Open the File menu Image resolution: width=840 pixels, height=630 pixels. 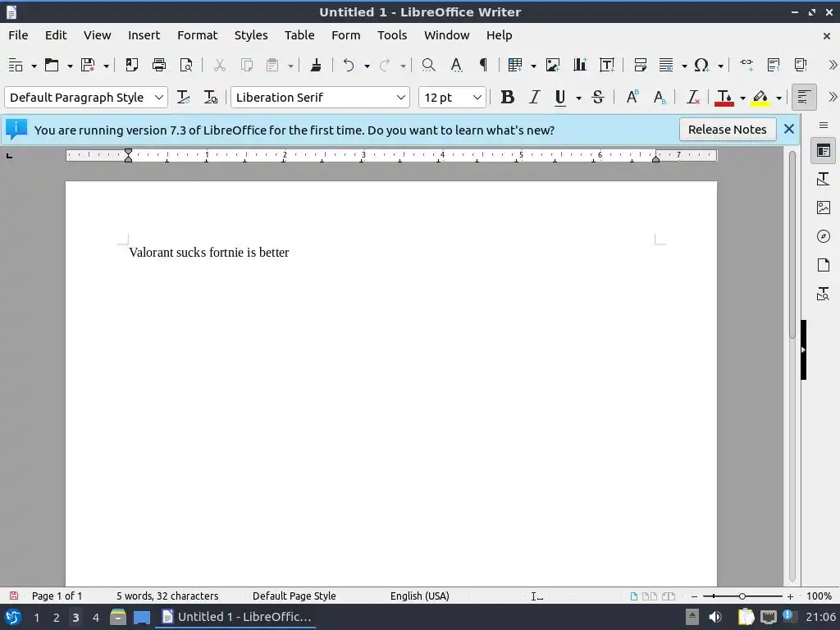(x=18, y=35)
